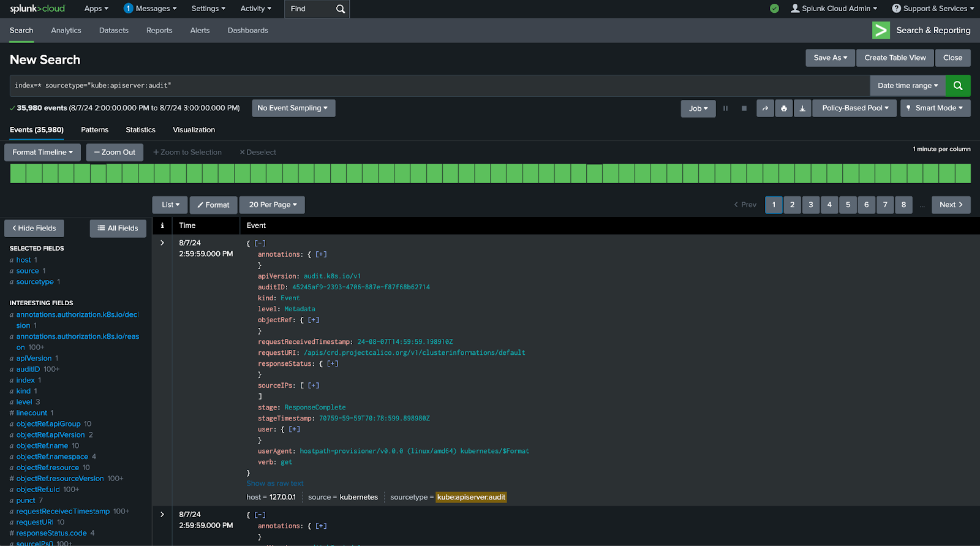Collapse the first event's JSON root [-]

coord(260,243)
